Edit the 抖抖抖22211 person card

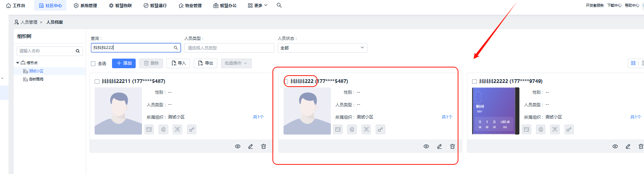click(251, 146)
